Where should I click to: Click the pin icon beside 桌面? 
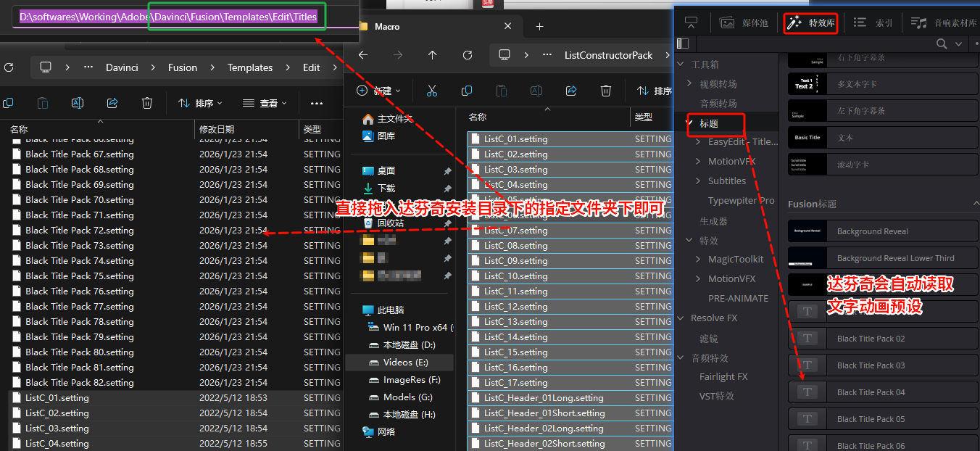447,171
